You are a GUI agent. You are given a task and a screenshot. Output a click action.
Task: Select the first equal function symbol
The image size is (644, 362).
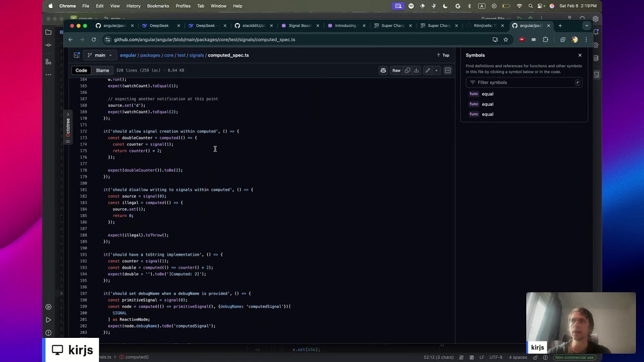point(488,94)
